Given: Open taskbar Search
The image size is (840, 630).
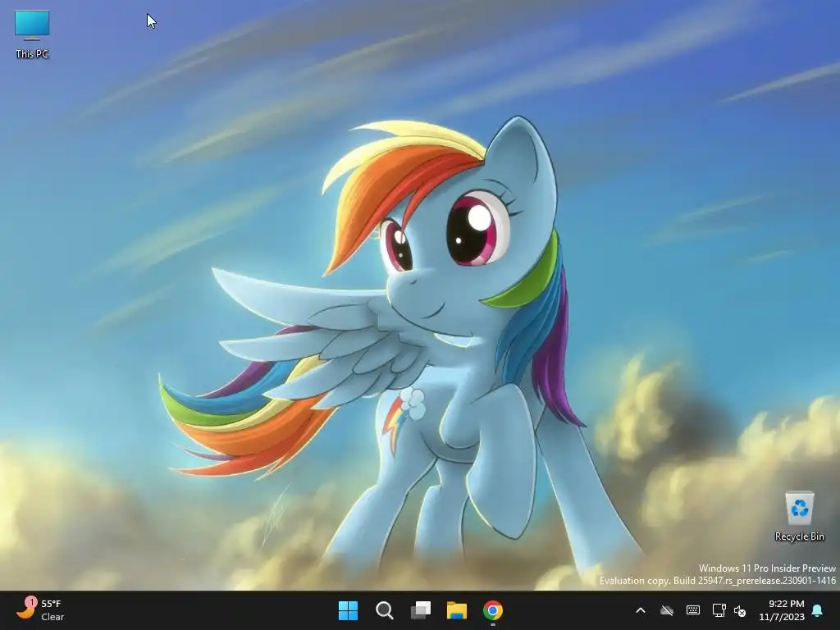Looking at the screenshot, I should pyautogui.click(x=384, y=610).
